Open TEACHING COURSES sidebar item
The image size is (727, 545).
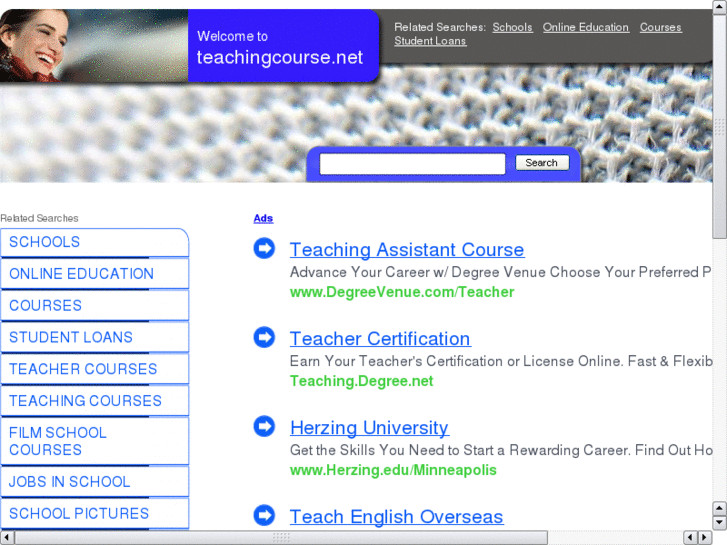[95, 401]
